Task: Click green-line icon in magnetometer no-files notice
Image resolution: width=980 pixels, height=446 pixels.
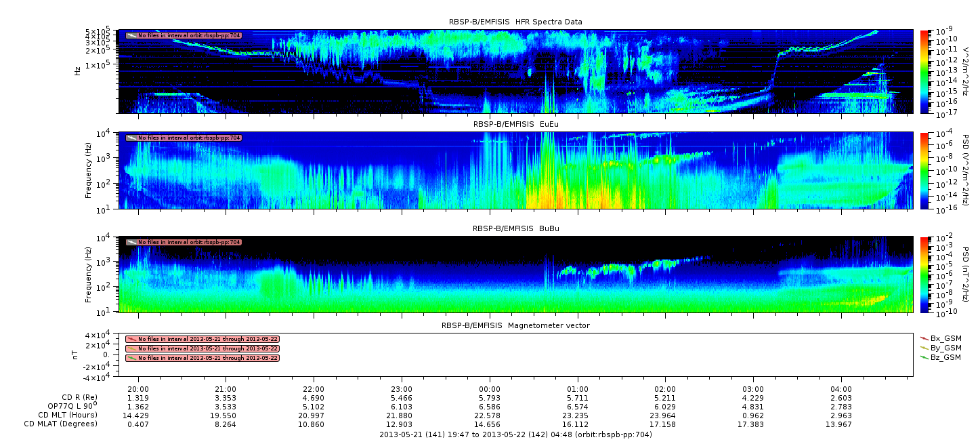Action: point(132,358)
